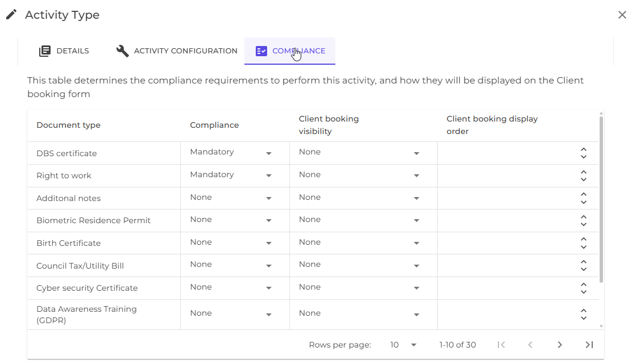Open Compliance dropdown for DBS certificate
The width and height of the screenshot is (632, 364).
pos(231,153)
